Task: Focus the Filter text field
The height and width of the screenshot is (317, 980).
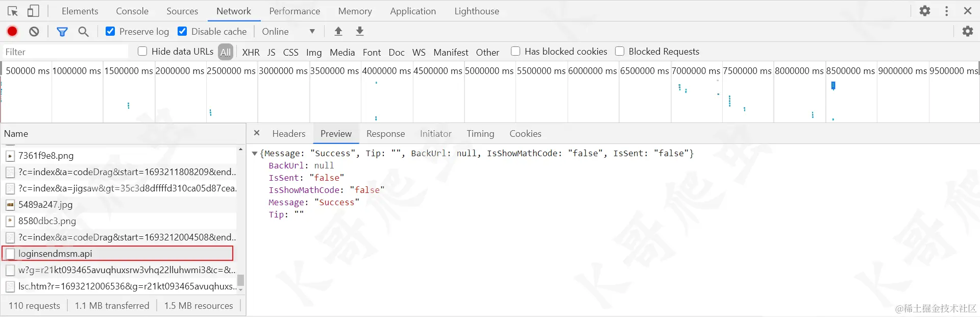Action: point(65,52)
